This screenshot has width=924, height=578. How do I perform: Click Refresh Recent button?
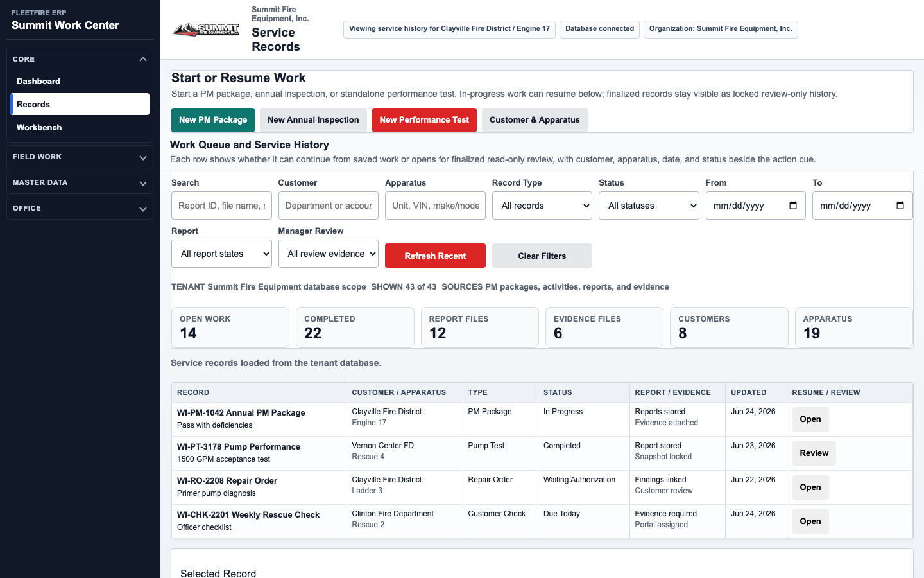(x=435, y=256)
